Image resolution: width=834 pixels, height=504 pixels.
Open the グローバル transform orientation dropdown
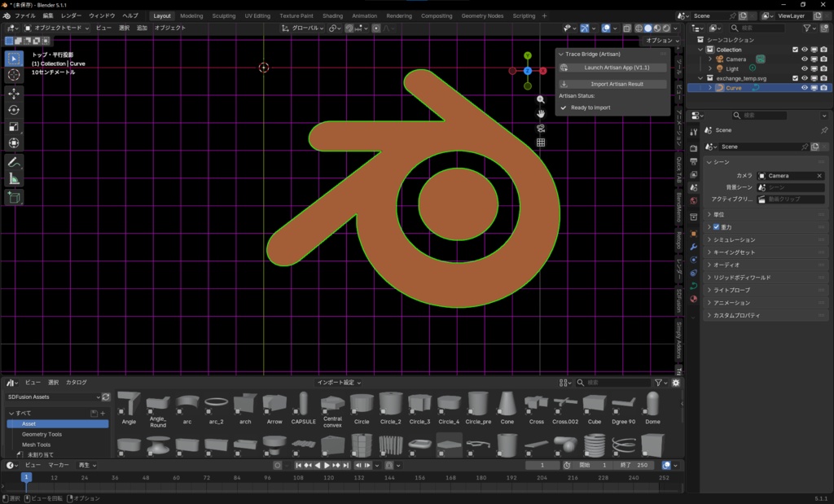pyautogui.click(x=307, y=27)
